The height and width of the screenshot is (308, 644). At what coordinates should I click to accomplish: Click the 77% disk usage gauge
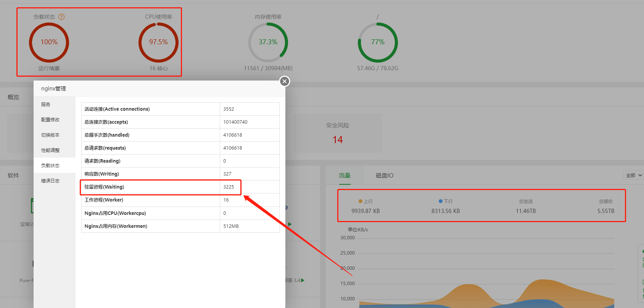378,42
